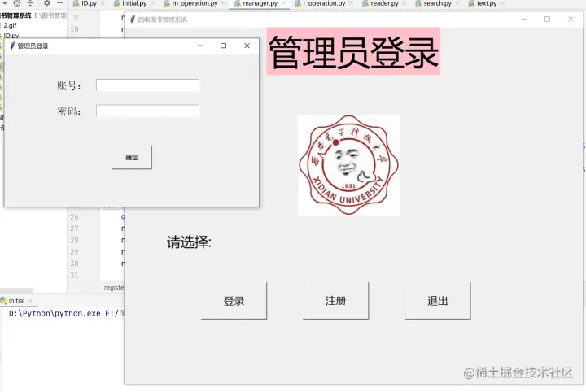The image size is (586, 392).
Task: Minimize the 管理员登录 dialog
Action: pyautogui.click(x=200, y=46)
